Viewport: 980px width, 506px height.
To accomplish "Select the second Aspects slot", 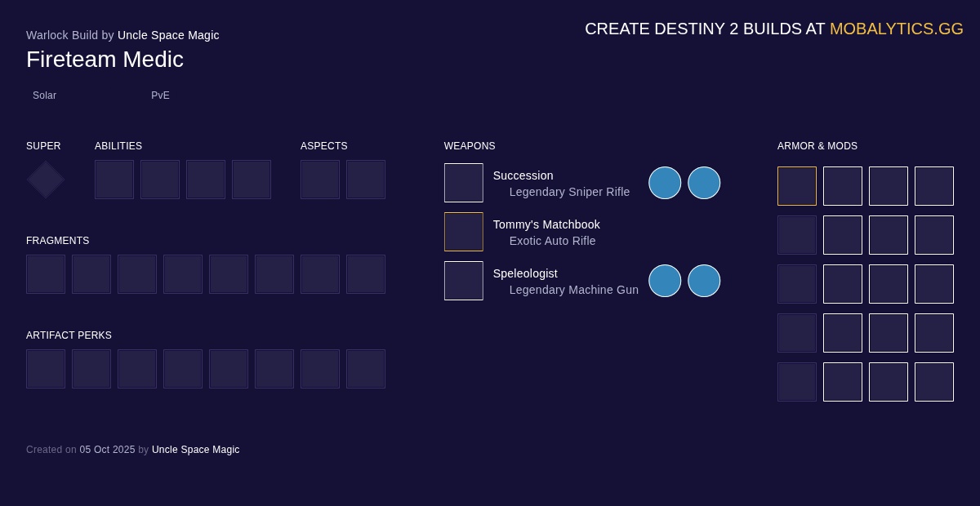I will [x=366, y=180].
